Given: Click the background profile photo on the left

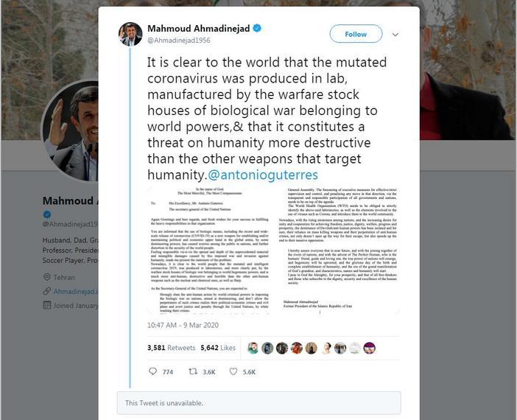Looking at the screenshot, I should tap(75, 134).
